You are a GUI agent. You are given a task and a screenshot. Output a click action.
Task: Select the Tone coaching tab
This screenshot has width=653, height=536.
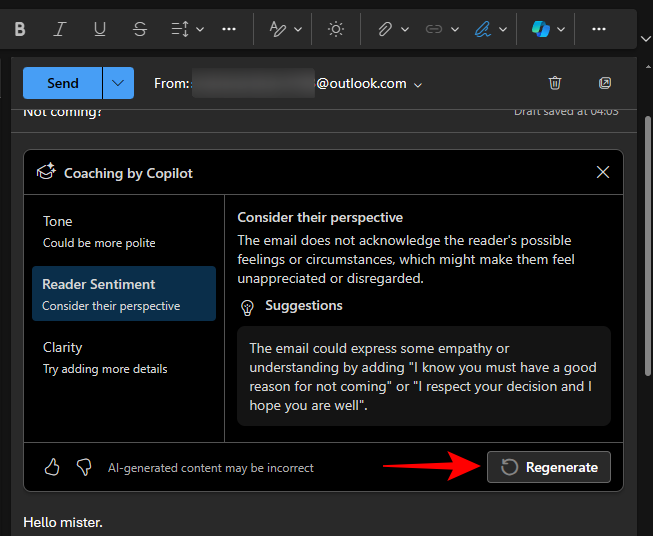124,232
